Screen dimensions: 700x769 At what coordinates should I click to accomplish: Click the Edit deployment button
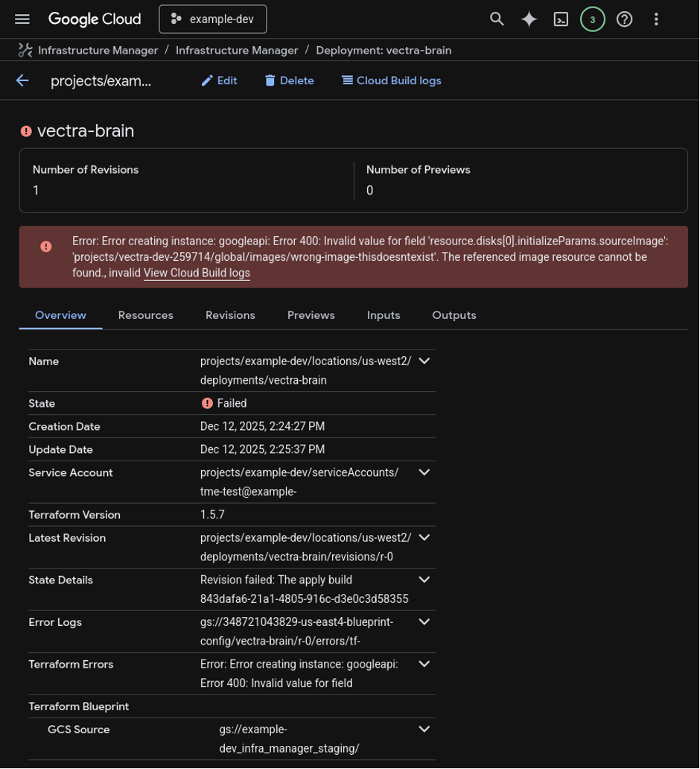(x=219, y=80)
